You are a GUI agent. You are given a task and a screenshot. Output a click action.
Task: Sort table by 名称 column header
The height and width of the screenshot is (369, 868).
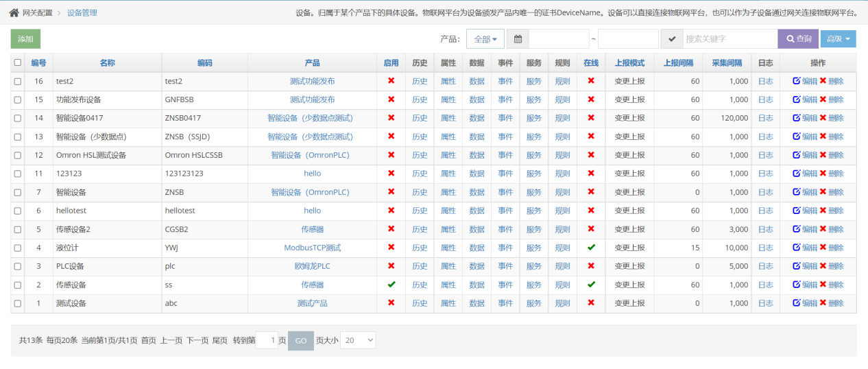pos(107,62)
